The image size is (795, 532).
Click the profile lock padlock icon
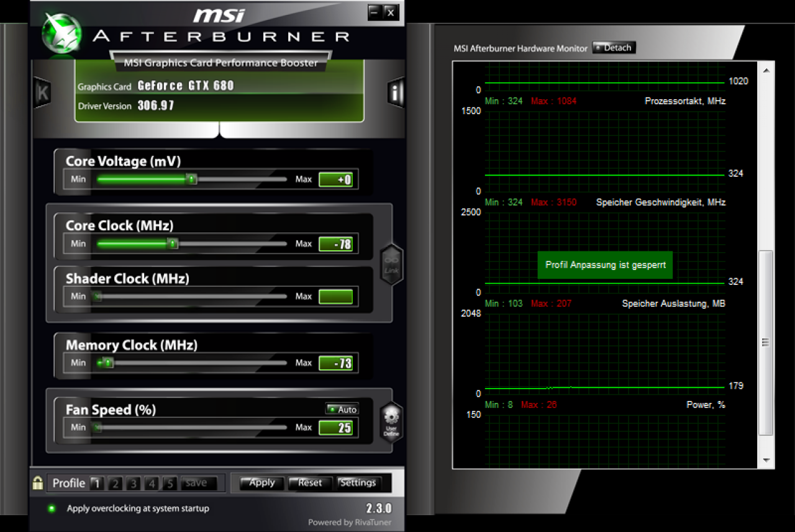click(x=38, y=483)
